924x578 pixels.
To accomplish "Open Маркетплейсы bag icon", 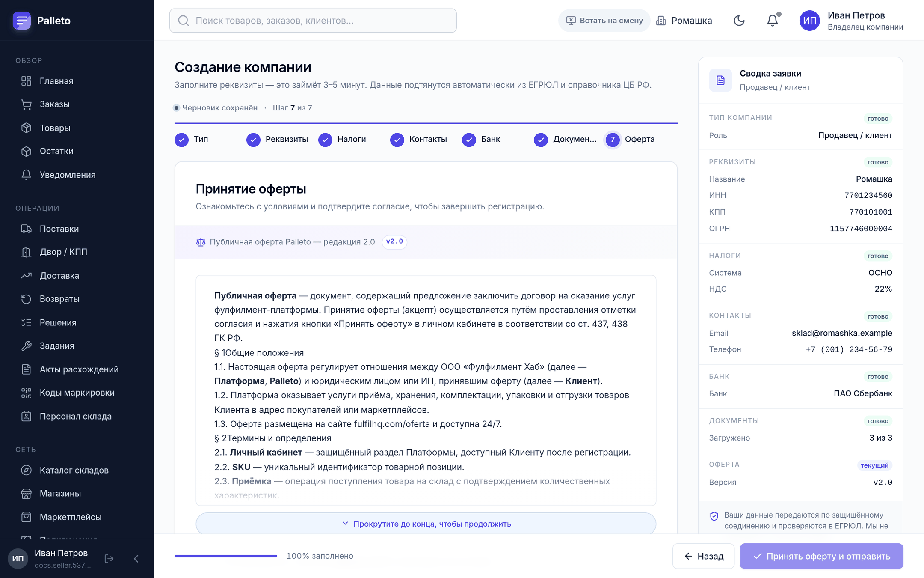I will click(x=27, y=517).
